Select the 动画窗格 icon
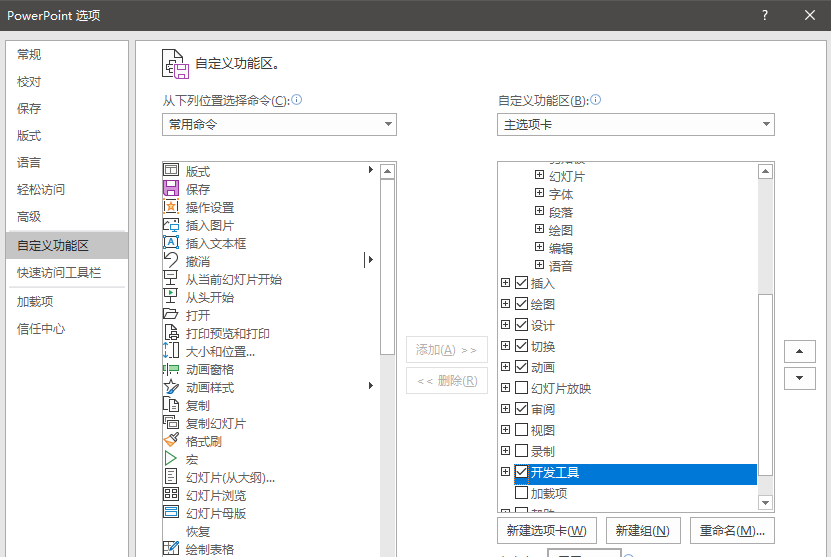831x557 pixels. [171, 368]
